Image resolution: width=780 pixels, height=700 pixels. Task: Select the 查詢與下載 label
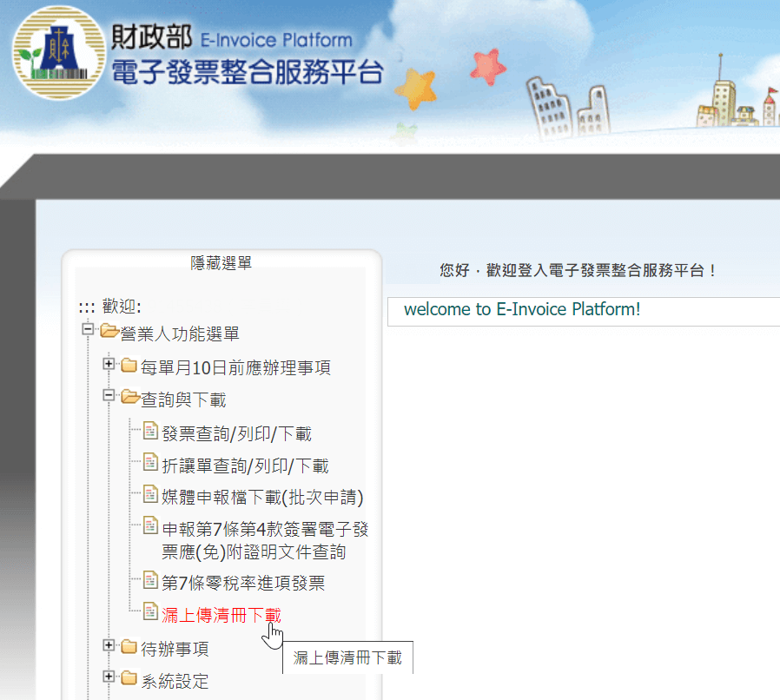pos(183,400)
